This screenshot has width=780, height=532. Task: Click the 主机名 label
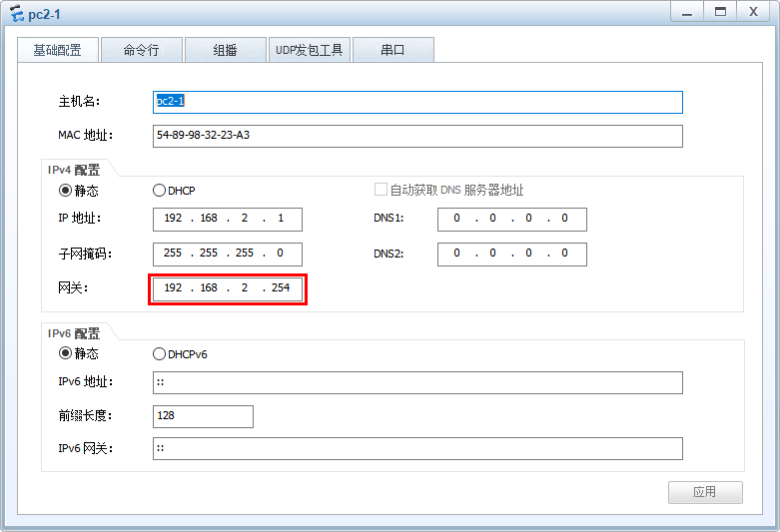click(80, 102)
